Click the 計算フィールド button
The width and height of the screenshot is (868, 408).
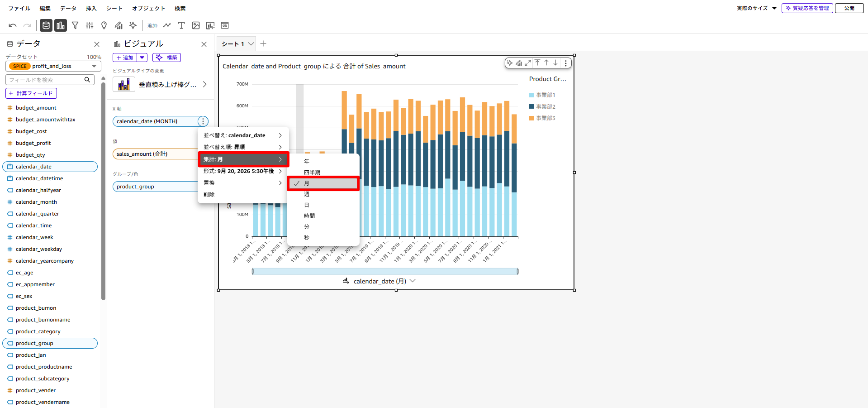coord(31,93)
